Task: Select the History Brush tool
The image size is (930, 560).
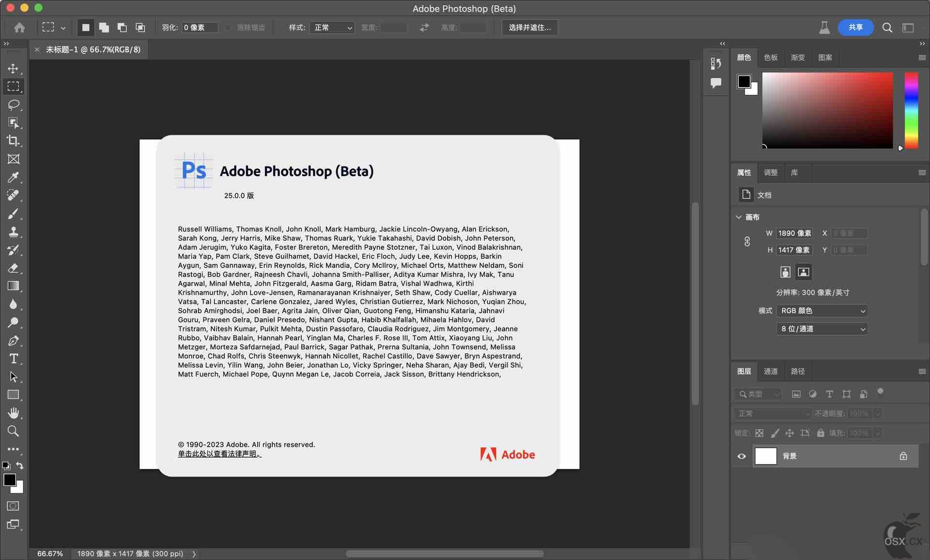Action: 13,250
